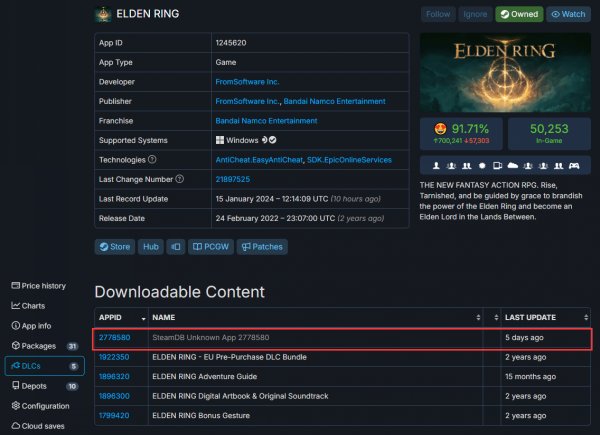Toggle Follow for ELDEN RING
The width and height of the screenshot is (600, 435).
(438, 14)
